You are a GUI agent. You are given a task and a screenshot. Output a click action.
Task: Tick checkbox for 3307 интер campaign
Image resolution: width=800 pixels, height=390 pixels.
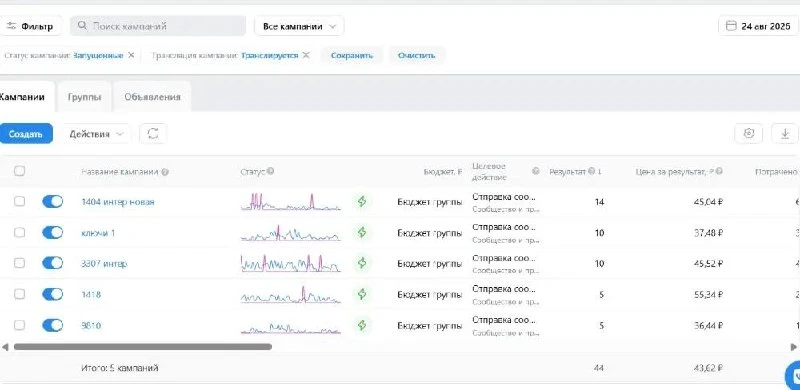point(19,263)
